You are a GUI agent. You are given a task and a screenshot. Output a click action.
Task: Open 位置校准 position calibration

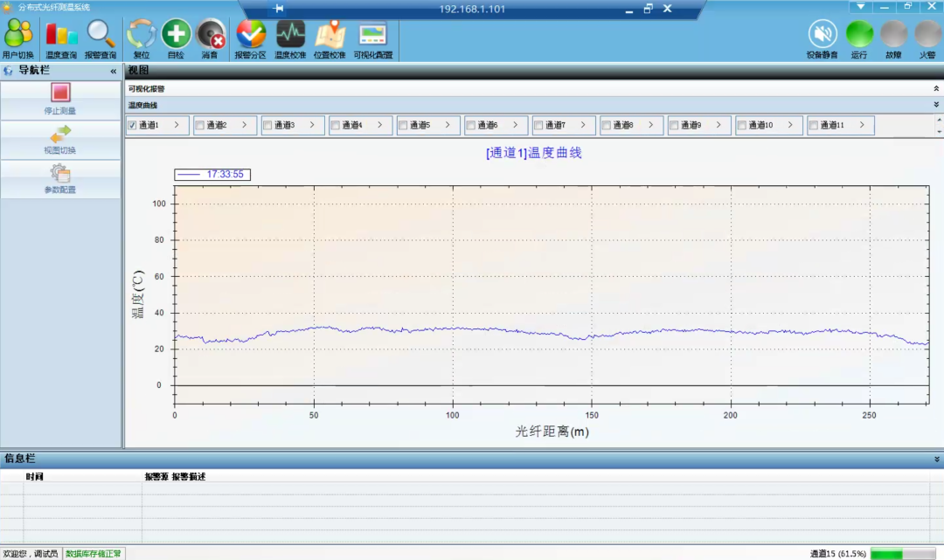tap(330, 38)
